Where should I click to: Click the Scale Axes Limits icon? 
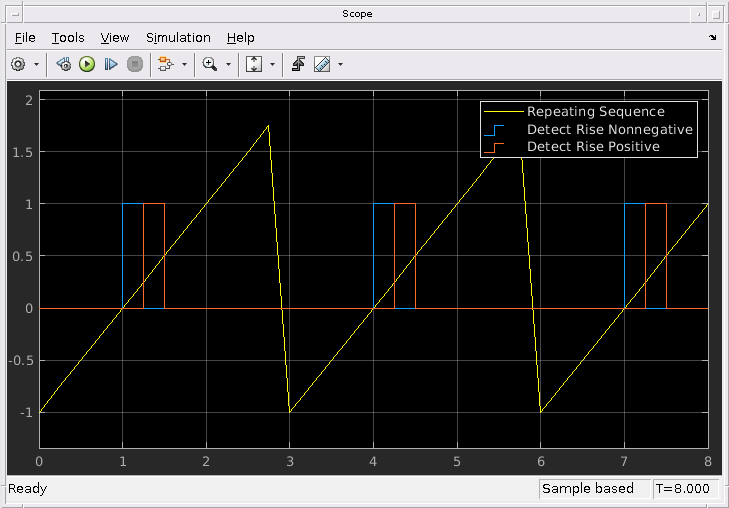click(x=254, y=64)
